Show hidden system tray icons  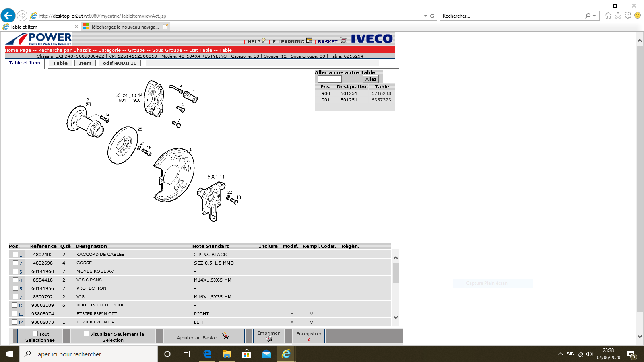coord(560,354)
